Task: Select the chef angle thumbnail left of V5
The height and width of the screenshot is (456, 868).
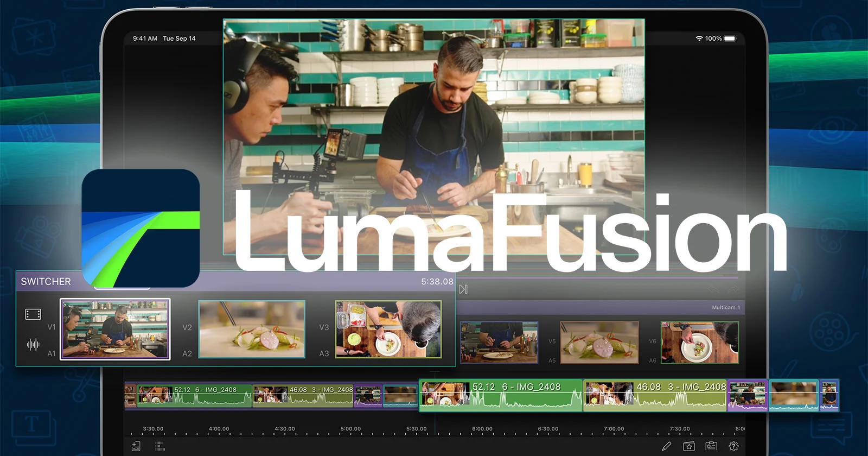Action: click(499, 343)
